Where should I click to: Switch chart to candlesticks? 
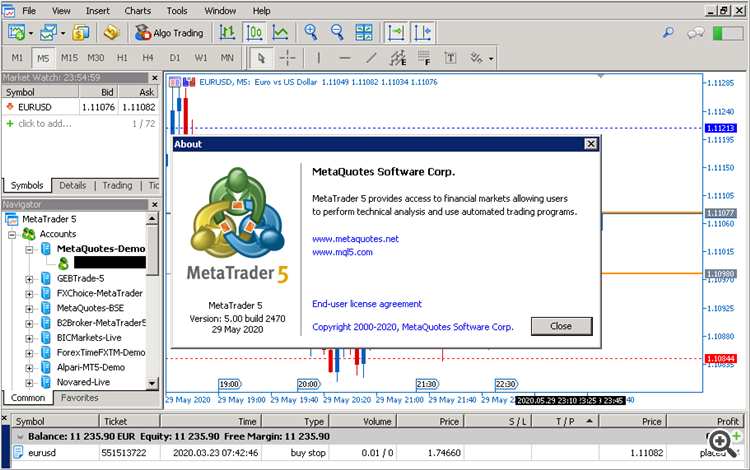coord(254,33)
